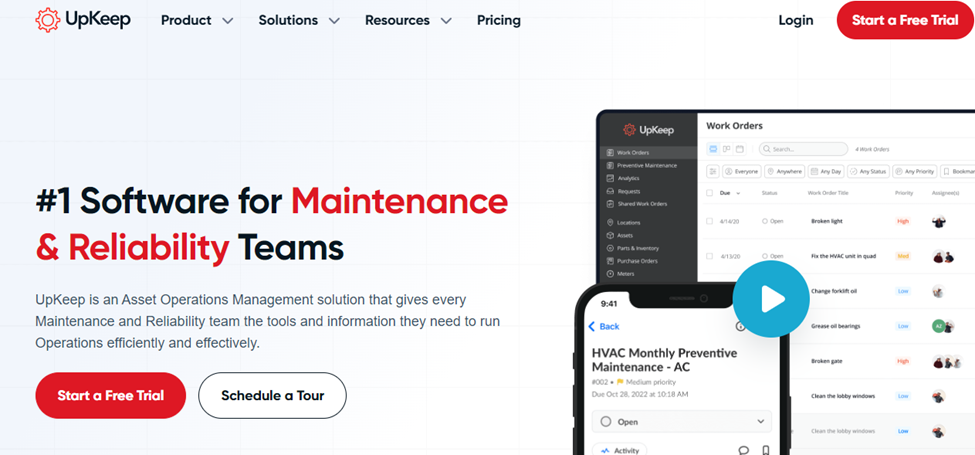Check the Broken light row checkbox
This screenshot has height=455, width=975.
click(709, 221)
